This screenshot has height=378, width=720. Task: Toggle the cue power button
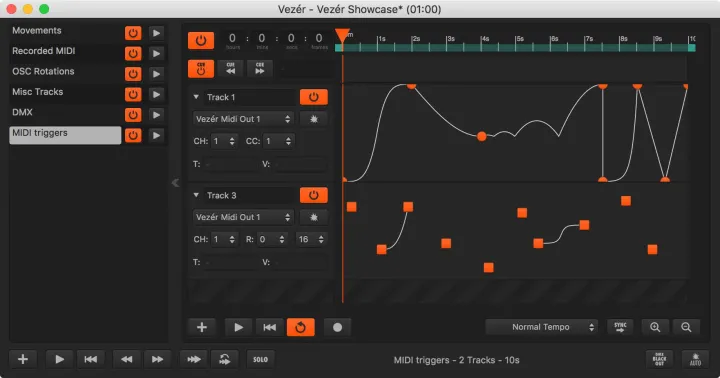201,69
